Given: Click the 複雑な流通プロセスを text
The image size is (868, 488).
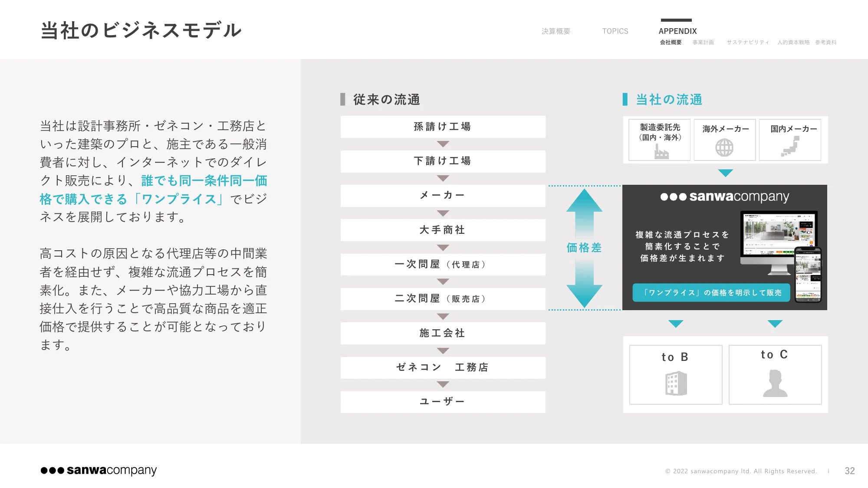Looking at the screenshot, I should click(x=682, y=235).
